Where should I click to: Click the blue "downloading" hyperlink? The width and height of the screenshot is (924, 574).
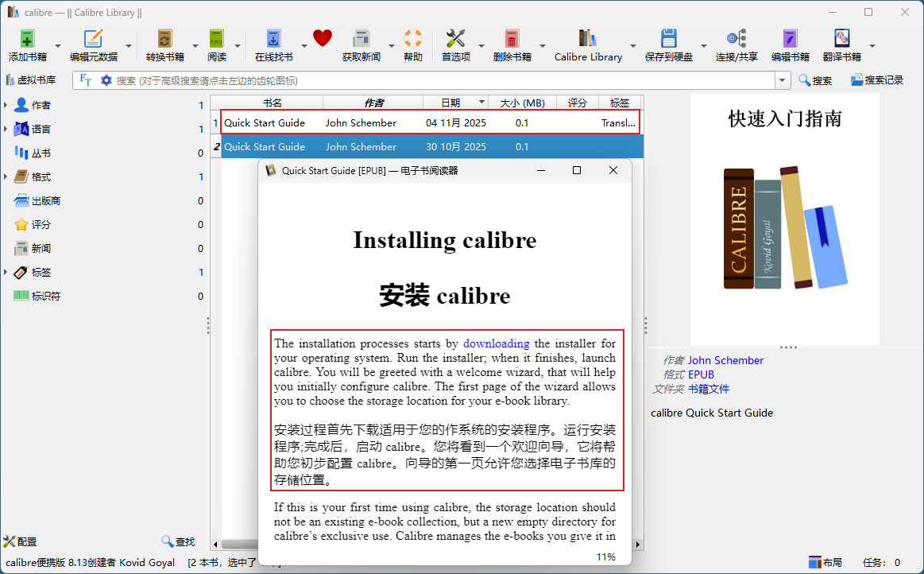(x=496, y=343)
